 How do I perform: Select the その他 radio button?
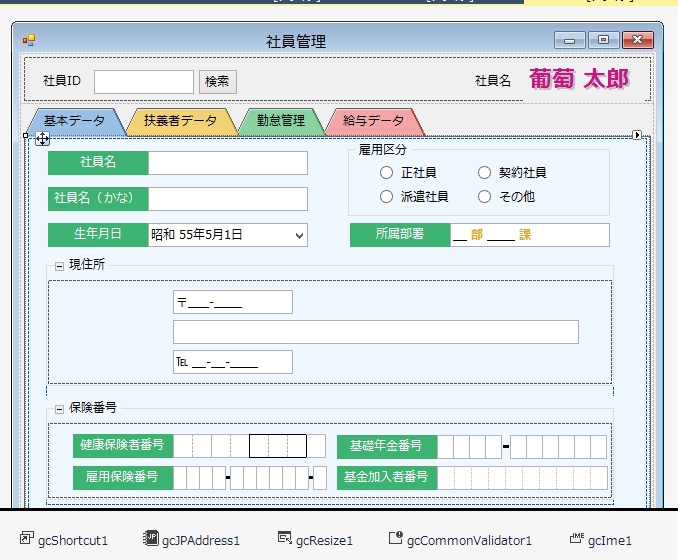tap(484, 197)
